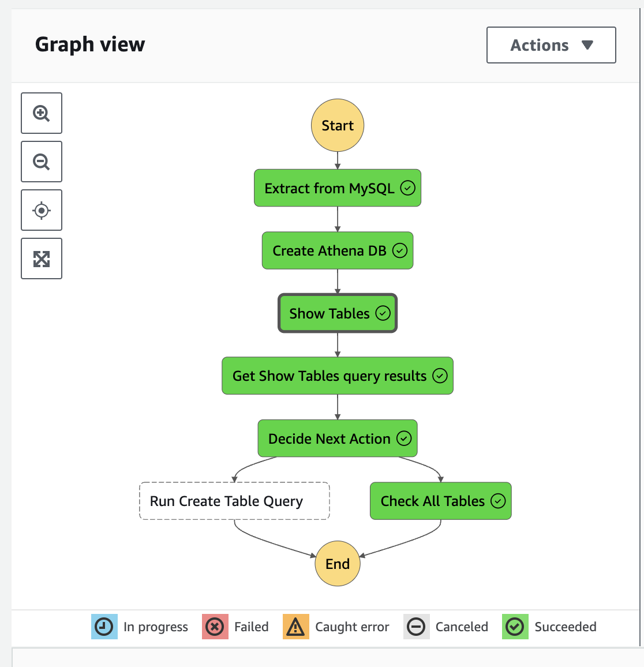Click the zoom in magnifier icon
Image resolution: width=644 pixels, height=667 pixels.
click(x=41, y=113)
